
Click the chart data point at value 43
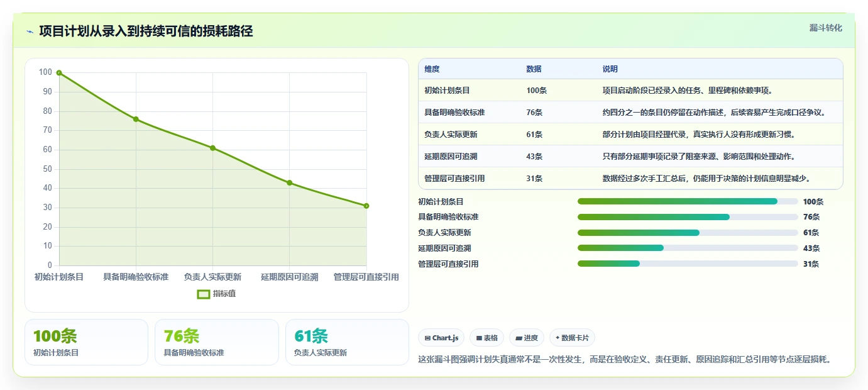[290, 183]
